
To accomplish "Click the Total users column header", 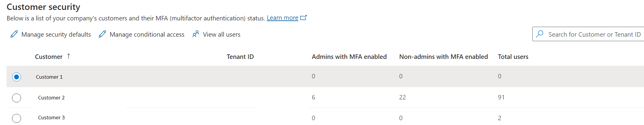I will 513,57.
